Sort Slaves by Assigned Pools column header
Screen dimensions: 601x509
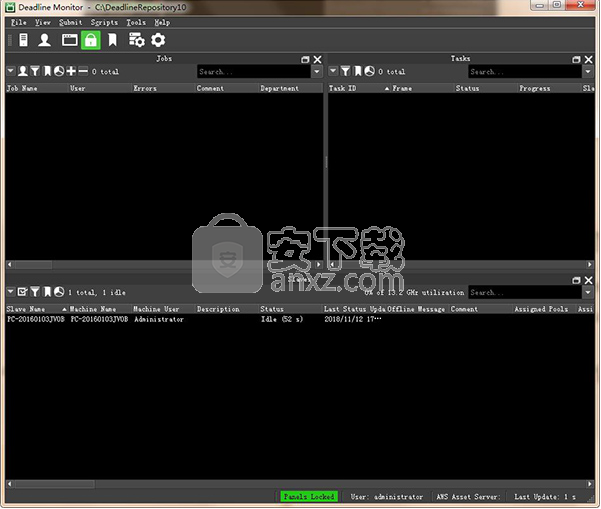(x=545, y=309)
